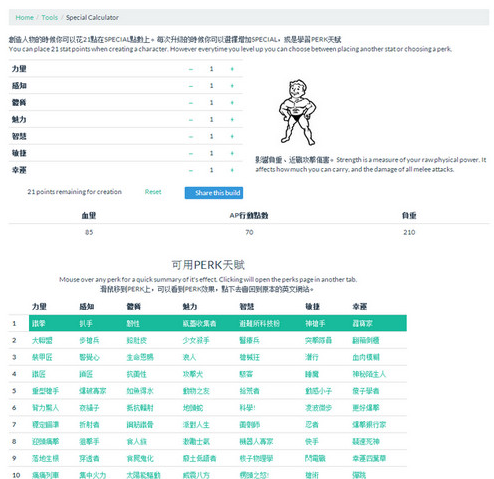This screenshot has height=479, width=494.
Task: Open the 重型槍手 perk in level 5 row
Action: coord(45,391)
